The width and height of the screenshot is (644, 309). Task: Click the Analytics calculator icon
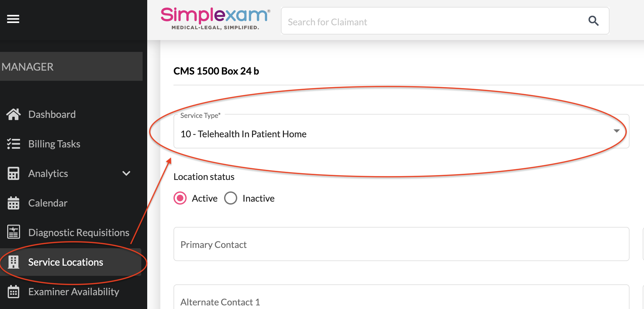[13, 173]
